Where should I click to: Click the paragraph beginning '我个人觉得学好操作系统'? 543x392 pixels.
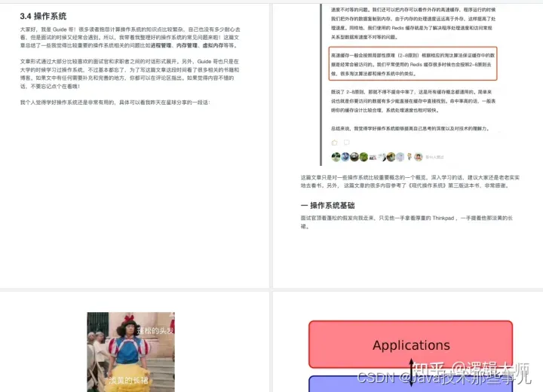115,103
